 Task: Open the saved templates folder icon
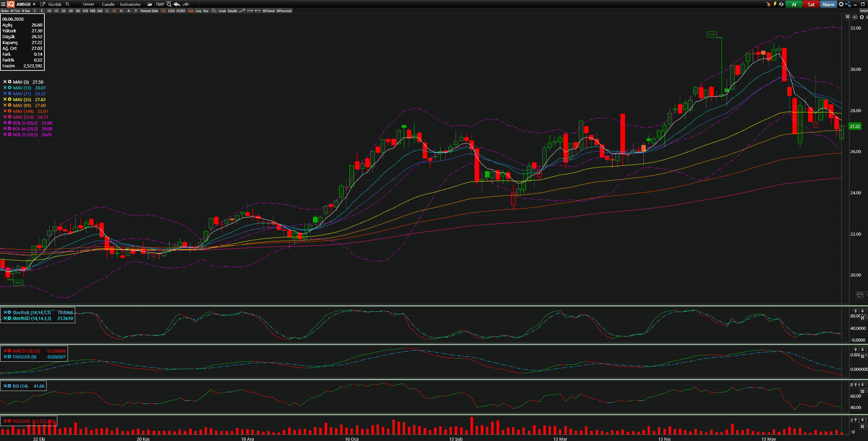point(150,4)
